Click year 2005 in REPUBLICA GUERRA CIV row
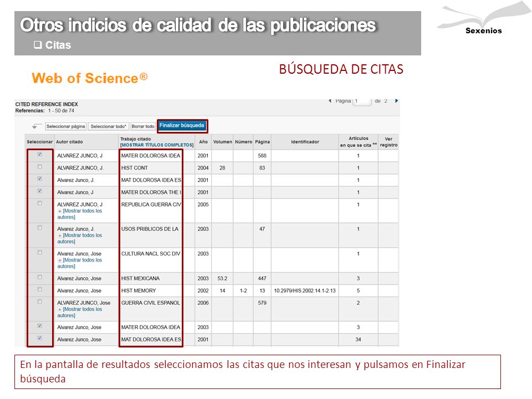The image size is (532, 399). point(203,204)
